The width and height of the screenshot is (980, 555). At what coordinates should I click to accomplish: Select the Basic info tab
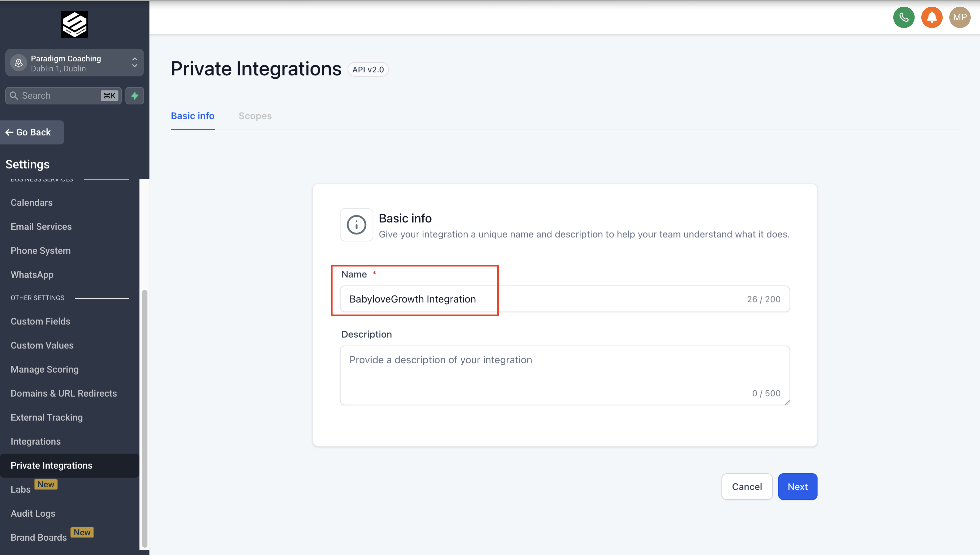192,116
